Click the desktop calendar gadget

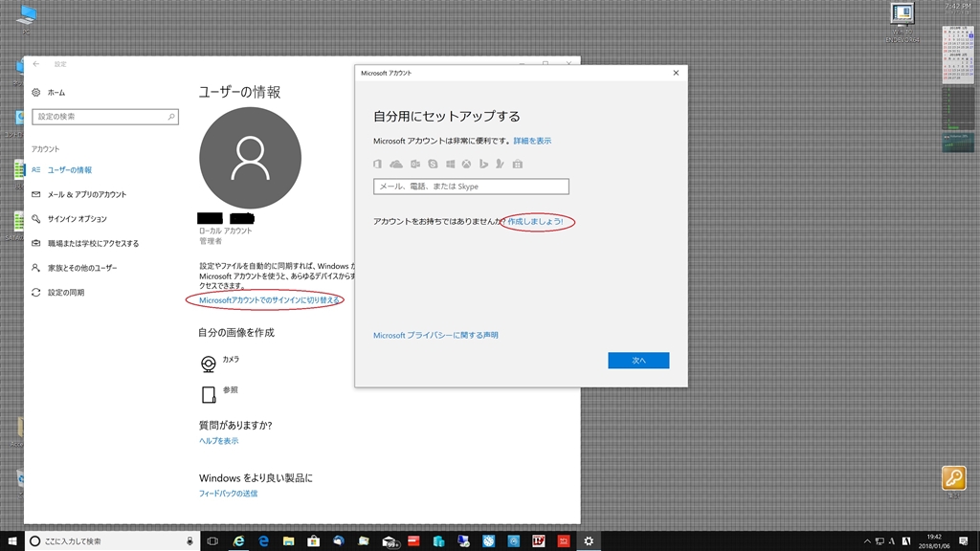957,55
